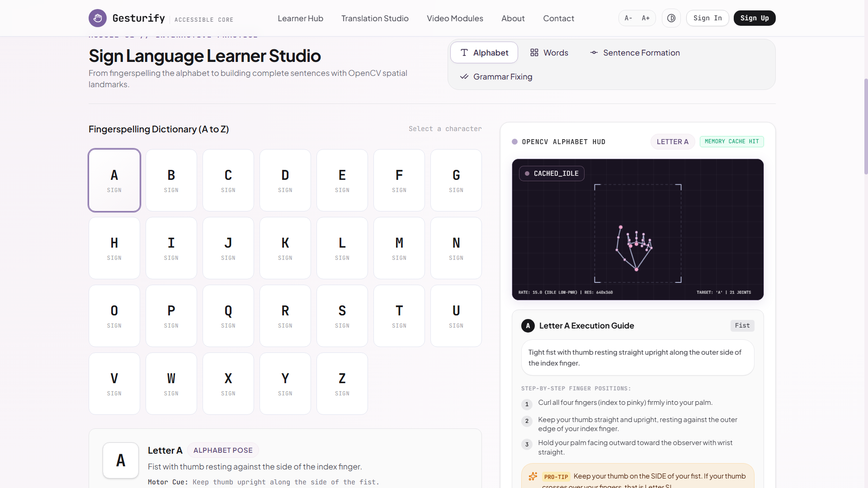
Task: Toggle the contrast theme icon button
Action: [671, 18]
